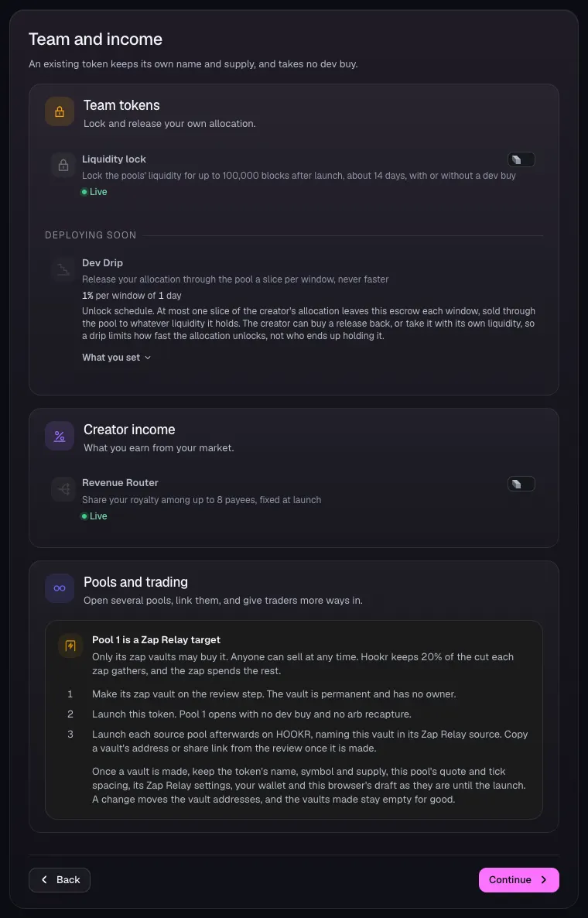Click the orange Team tokens padlock icon
This screenshot has width=588, height=918.
point(60,111)
